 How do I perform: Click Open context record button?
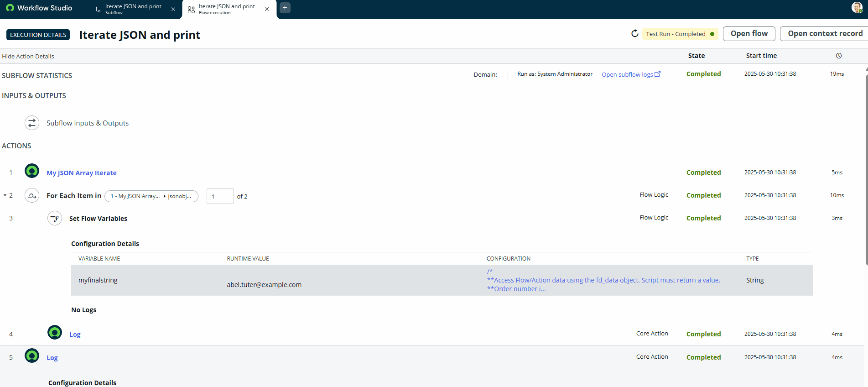[x=824, y=34]
